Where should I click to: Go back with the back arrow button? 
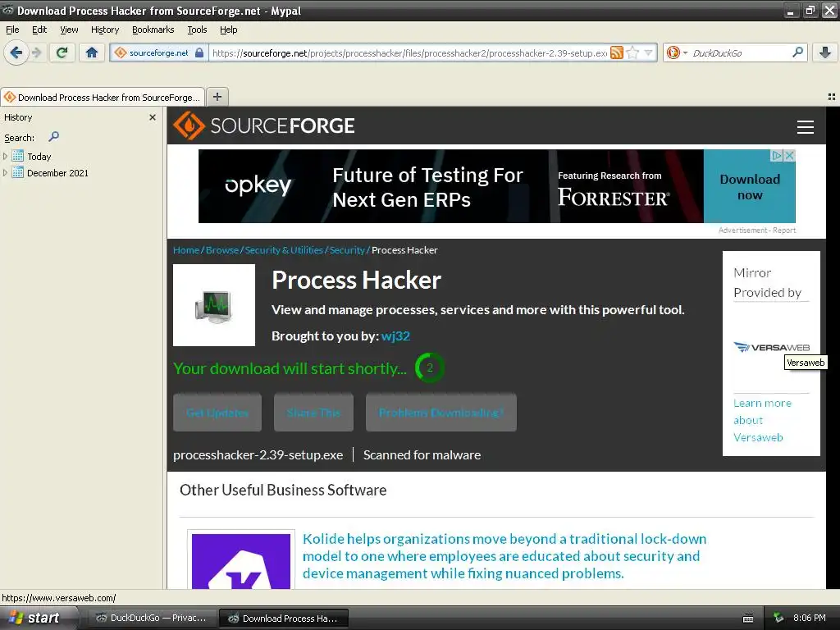tap(16, 53)
